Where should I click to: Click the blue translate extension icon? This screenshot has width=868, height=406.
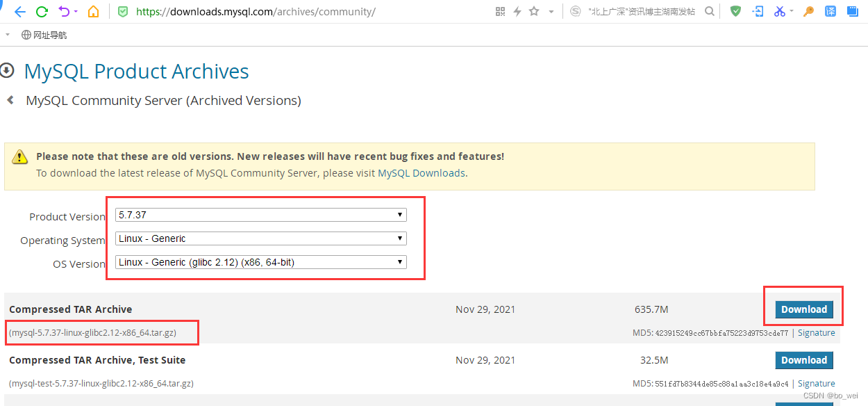tap(831, 12)
